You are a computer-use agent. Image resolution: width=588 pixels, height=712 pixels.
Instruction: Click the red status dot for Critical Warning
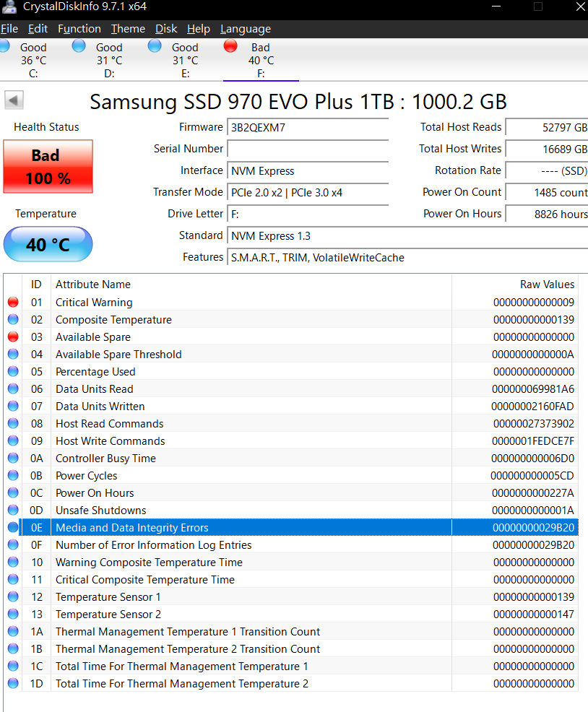[13, 303]
